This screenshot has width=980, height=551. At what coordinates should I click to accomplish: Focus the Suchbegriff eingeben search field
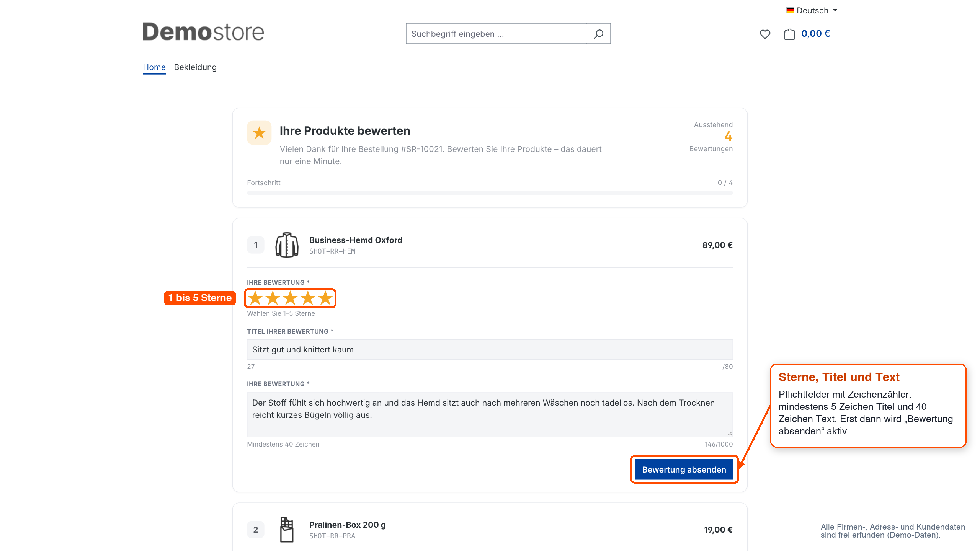pyautogui.click(x=497, y=34)
